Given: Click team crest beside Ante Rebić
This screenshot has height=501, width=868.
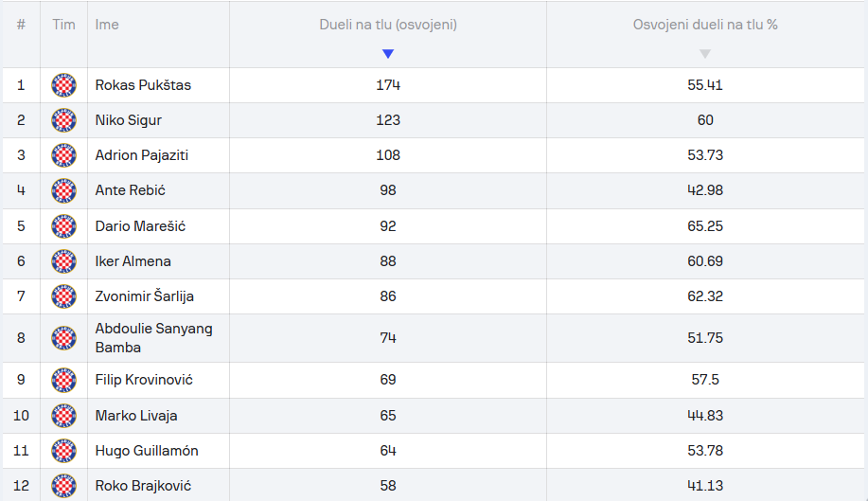Looking at the screenshot, I should click(63, 190).
